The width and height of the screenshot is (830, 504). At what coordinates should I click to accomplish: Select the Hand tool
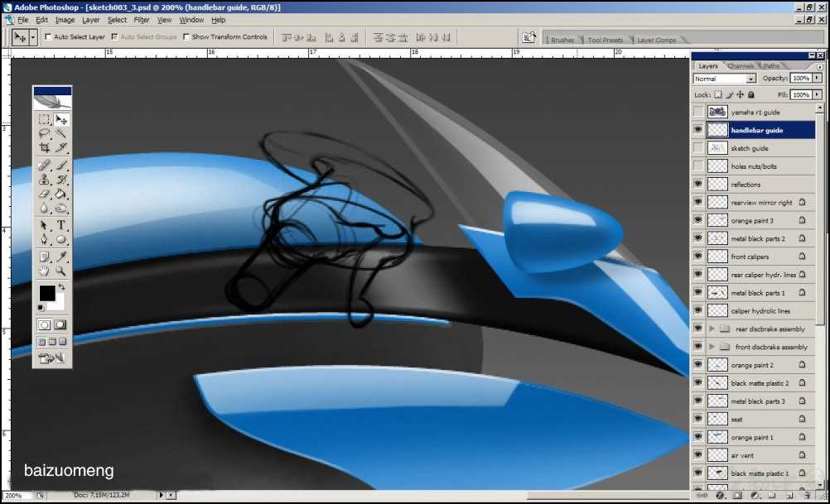click(x=45, y=271)
